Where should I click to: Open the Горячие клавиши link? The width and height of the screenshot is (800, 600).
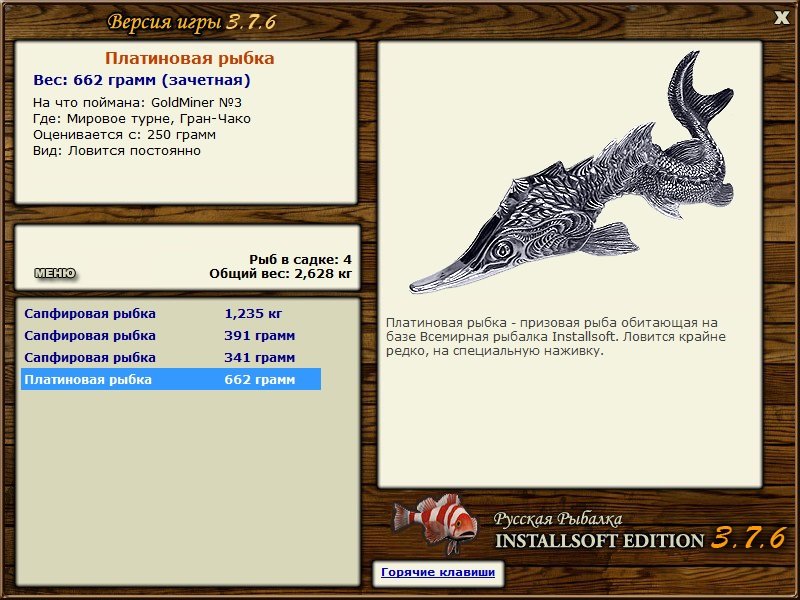coord(438,572)
